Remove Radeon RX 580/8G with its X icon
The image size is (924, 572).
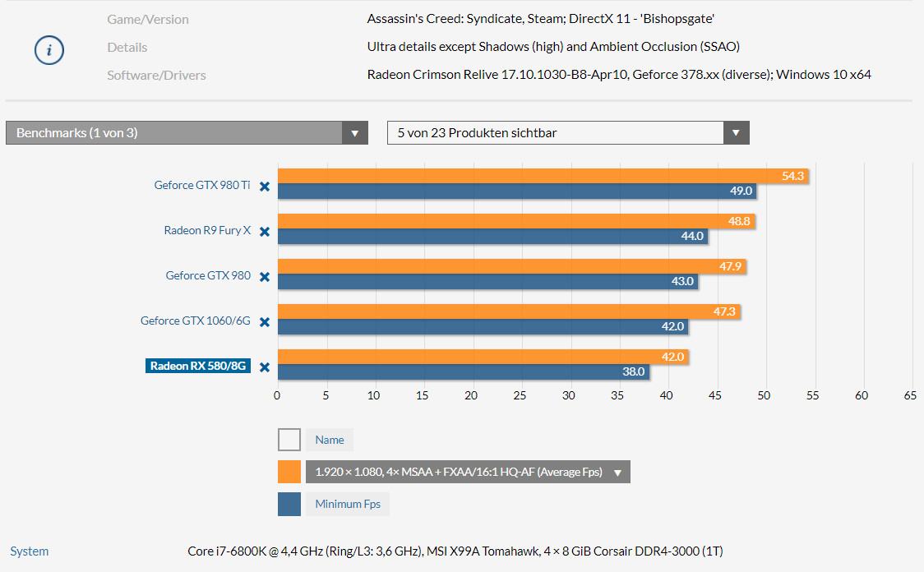point(265,367)
